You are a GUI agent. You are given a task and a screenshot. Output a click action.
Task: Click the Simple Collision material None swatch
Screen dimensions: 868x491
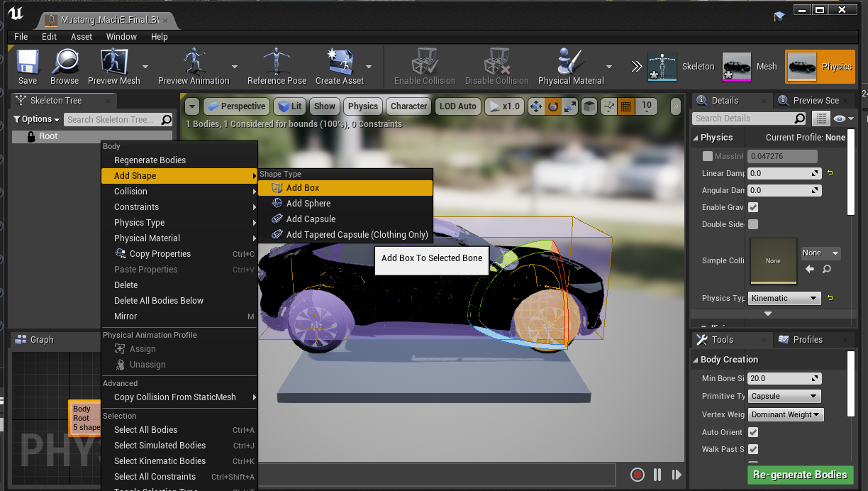tap(773, 261)
